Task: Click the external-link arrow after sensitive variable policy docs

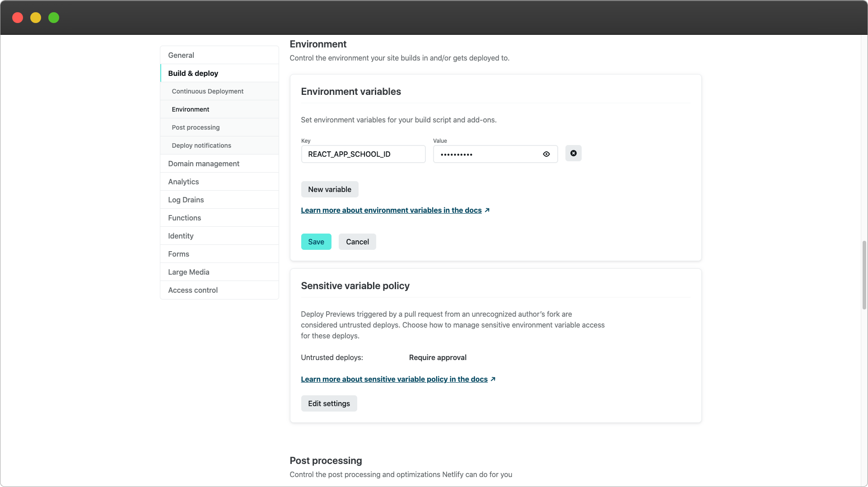Action: coord(493,379)
